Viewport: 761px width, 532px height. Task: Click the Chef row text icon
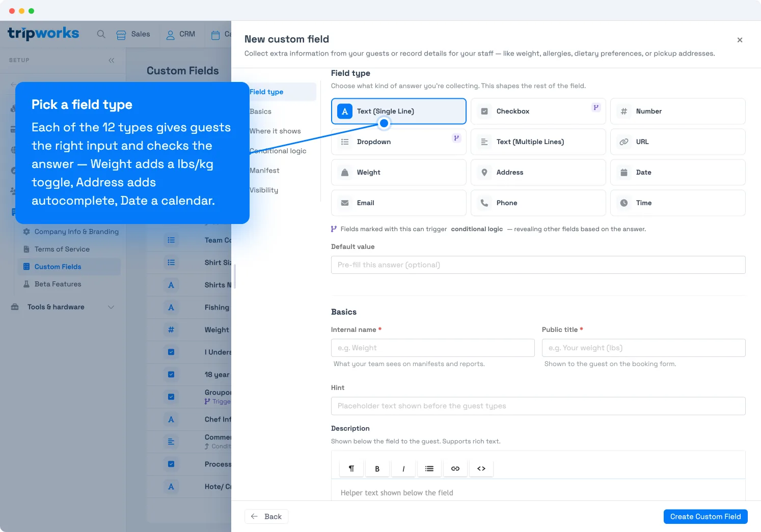171,419
